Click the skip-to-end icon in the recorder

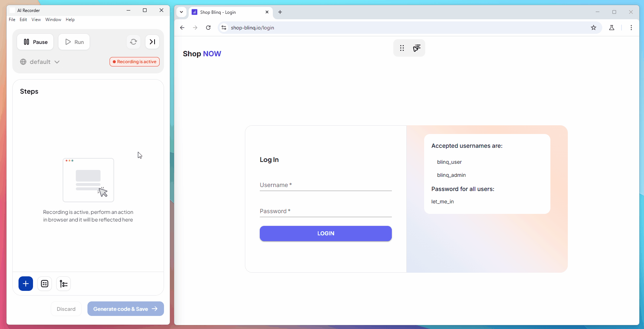pyautogui.click(x=152, y=42)
